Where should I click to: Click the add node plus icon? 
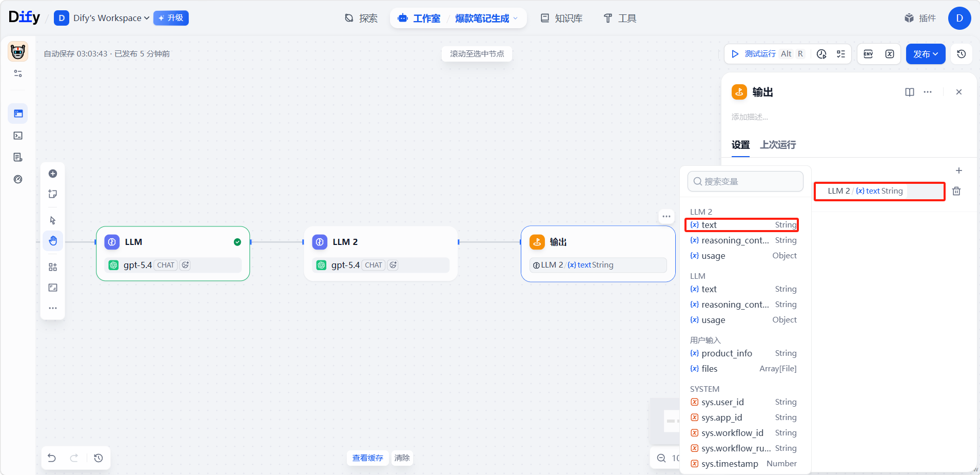(x=53, y=174)
